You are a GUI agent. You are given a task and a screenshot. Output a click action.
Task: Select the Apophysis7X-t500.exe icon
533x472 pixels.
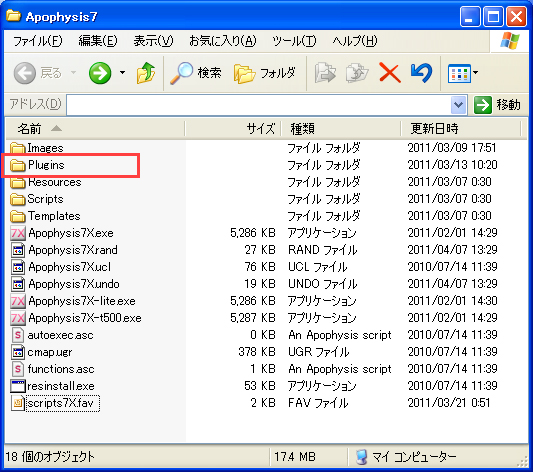pos(18,318)
